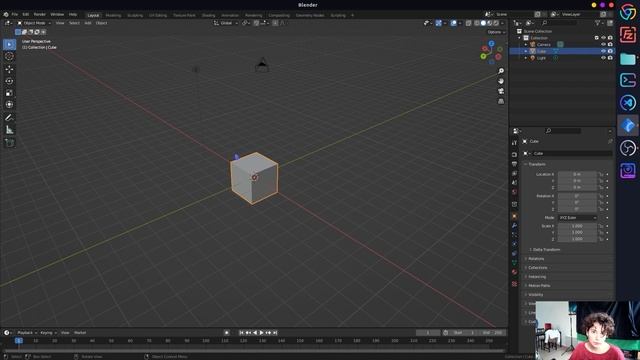This screenshot has width=640, height=360.
Task: Toggle camera view icon in viewport
Action: [x=501, y=91]
